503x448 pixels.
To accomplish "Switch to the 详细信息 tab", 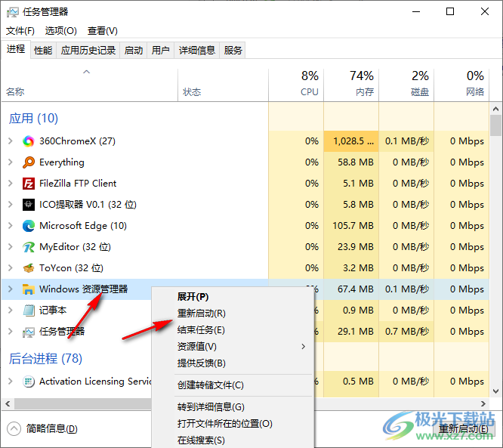I will tap(196, 51).
